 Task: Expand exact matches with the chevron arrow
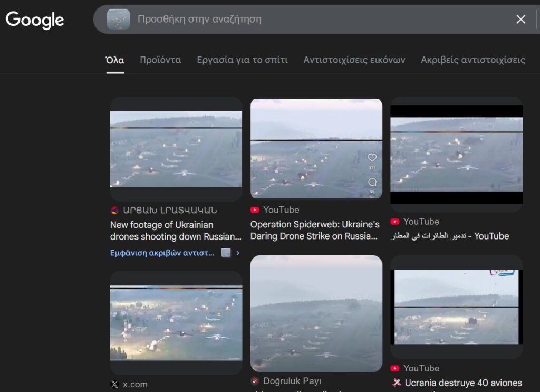(238, 253)
